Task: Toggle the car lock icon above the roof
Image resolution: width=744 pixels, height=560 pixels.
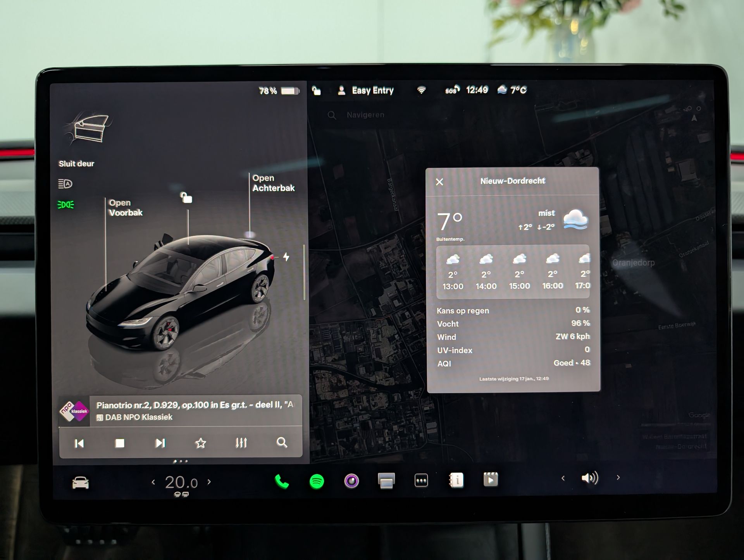Action: point(186,198)
